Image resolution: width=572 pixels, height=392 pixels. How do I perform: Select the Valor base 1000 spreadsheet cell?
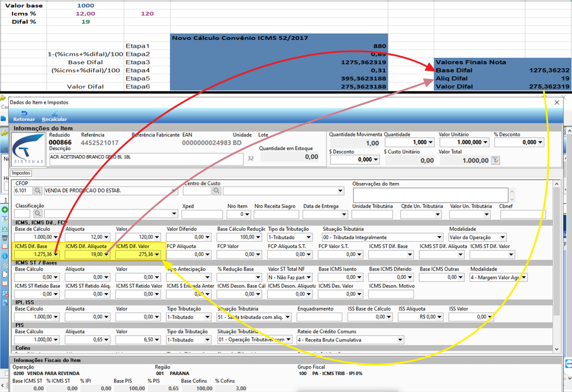pyautogui.click(x=85, y=5)
